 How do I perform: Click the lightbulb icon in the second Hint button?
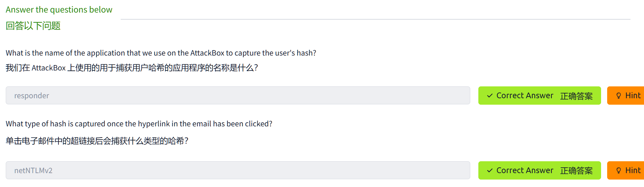click(618, 171)
